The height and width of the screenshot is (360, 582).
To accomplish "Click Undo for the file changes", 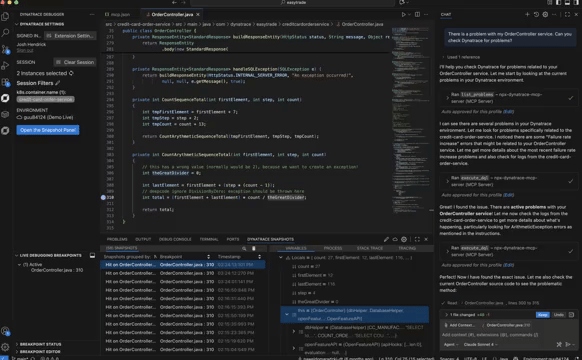I will pos(559,315).
